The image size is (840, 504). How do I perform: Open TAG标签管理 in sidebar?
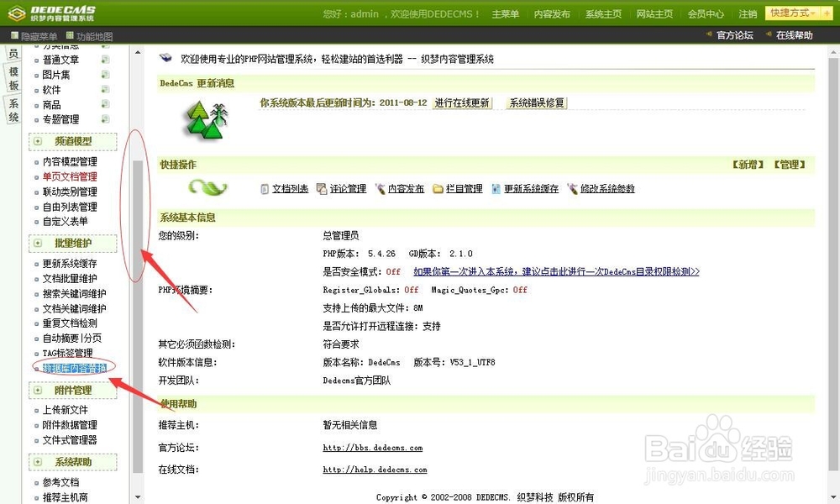click(x=67, y=353)
